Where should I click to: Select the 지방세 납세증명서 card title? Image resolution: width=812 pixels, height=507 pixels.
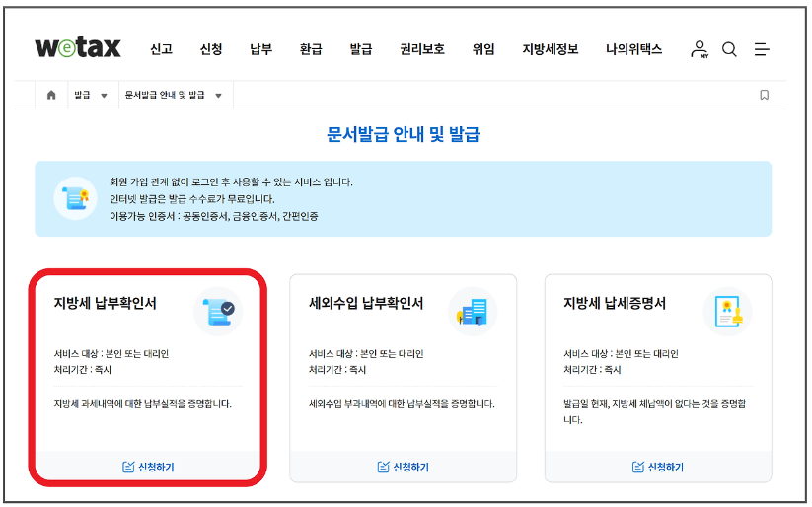click(615, 303)
